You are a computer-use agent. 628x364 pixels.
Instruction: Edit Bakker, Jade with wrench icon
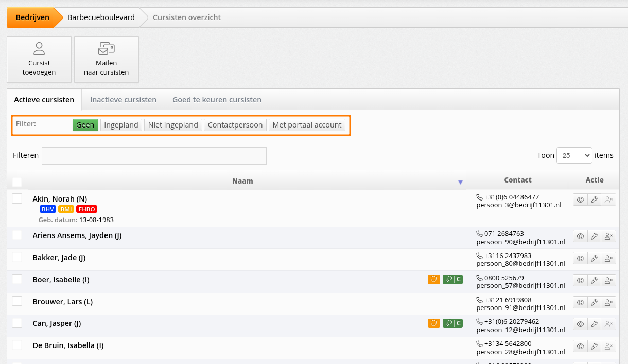(594, 259)
